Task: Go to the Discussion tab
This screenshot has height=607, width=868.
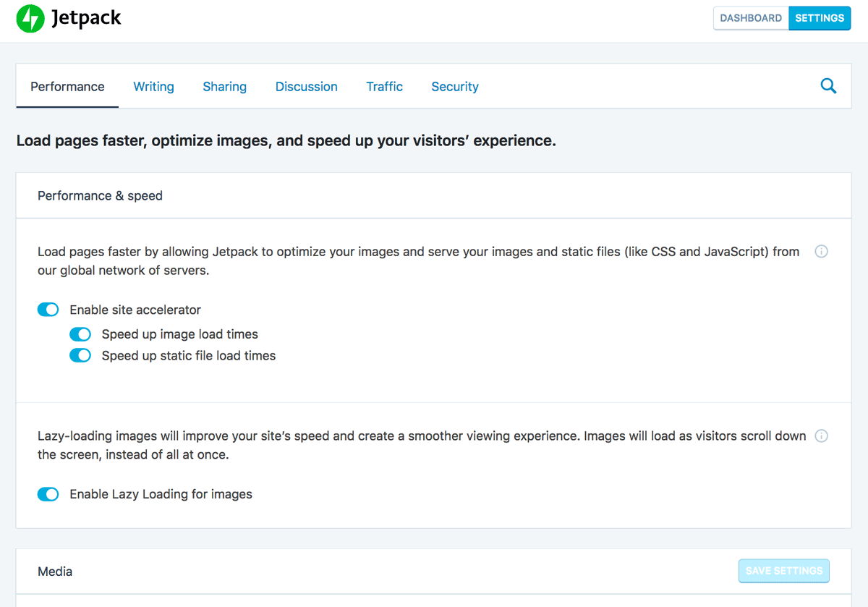Action: pos(306,87)
